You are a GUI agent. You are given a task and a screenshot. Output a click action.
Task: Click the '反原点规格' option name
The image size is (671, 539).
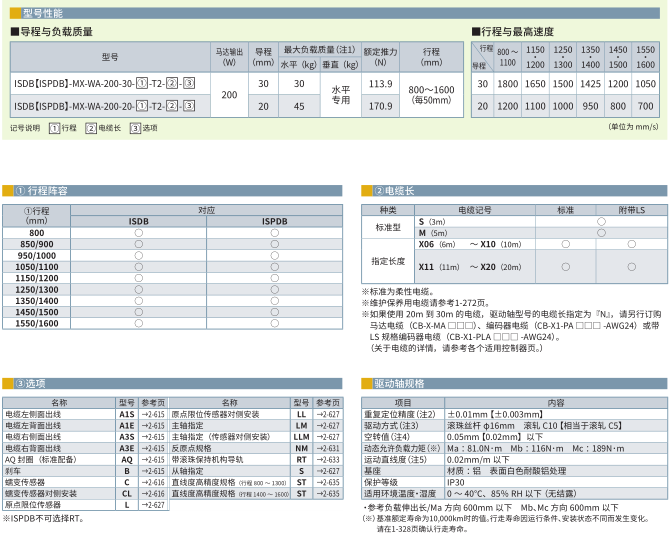(191, 448)
